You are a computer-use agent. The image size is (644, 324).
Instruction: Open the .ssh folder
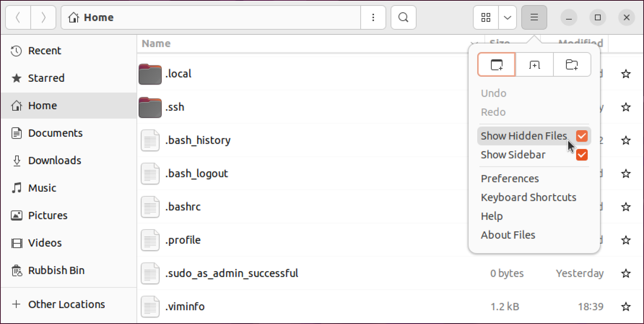175,107
